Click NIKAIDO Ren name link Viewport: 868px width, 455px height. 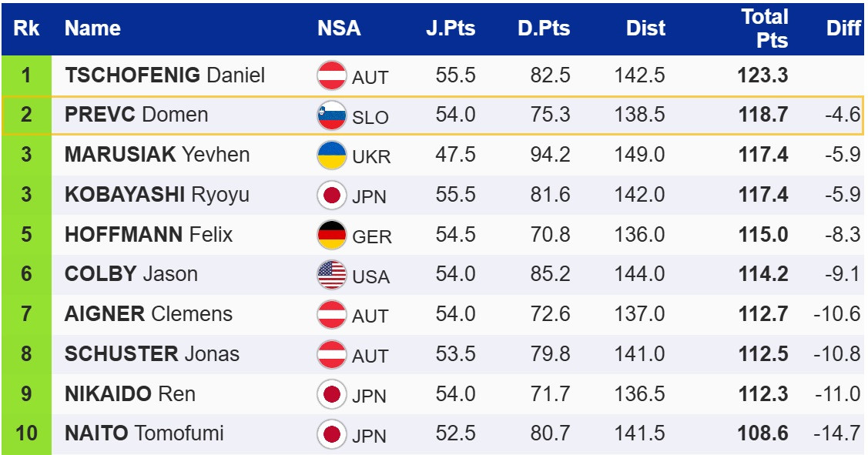pos(130,394)
